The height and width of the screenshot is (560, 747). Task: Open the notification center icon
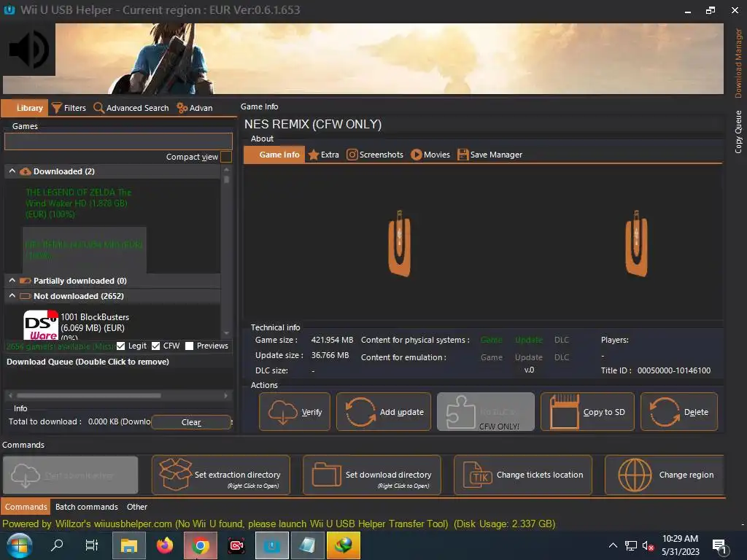pyautogui.click(x=720, y=547)
